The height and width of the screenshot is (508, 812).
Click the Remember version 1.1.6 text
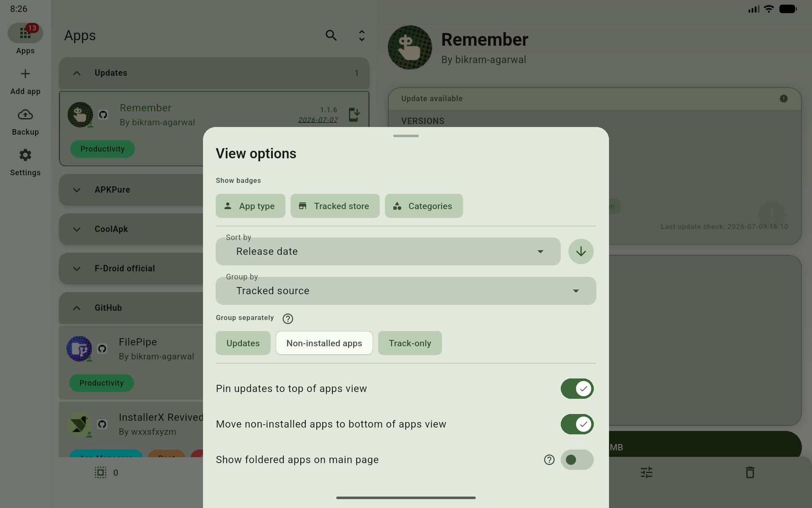329,110
